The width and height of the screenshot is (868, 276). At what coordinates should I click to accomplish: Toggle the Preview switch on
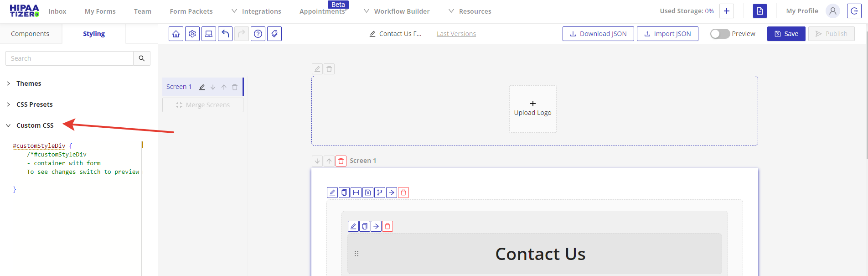click(720, 34)
